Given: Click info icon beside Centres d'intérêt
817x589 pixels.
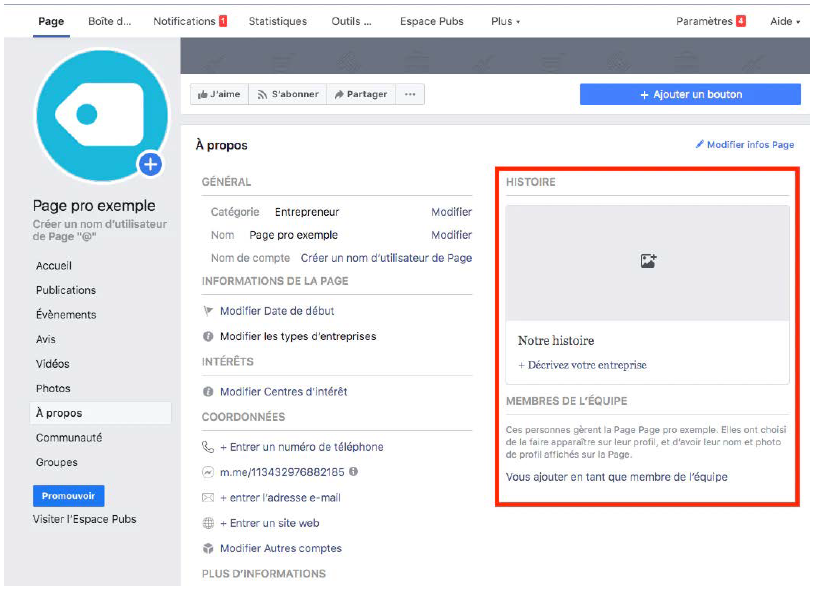Looking at the screenshot, I should click(x=208, y=391).
